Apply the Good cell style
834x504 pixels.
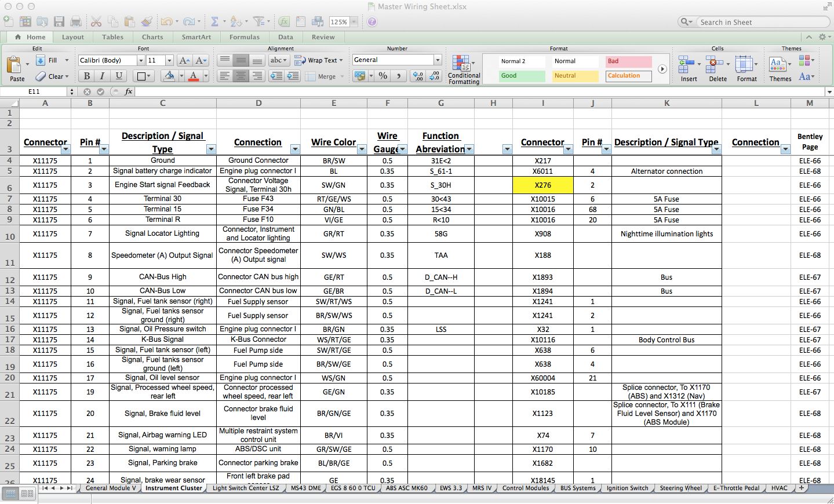[x=522, y=76]
